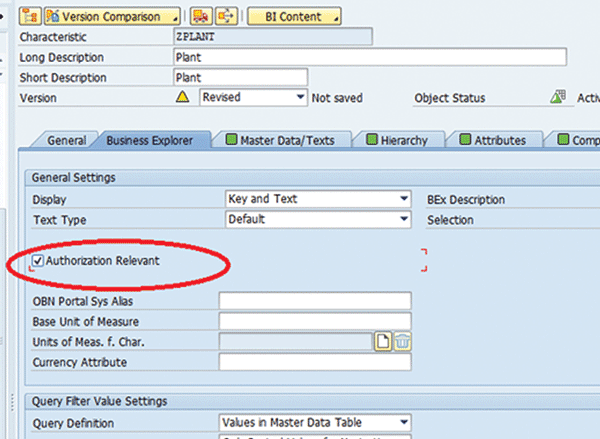Switch to the General tab
600x439 pixels.
(x=67, y=141)
